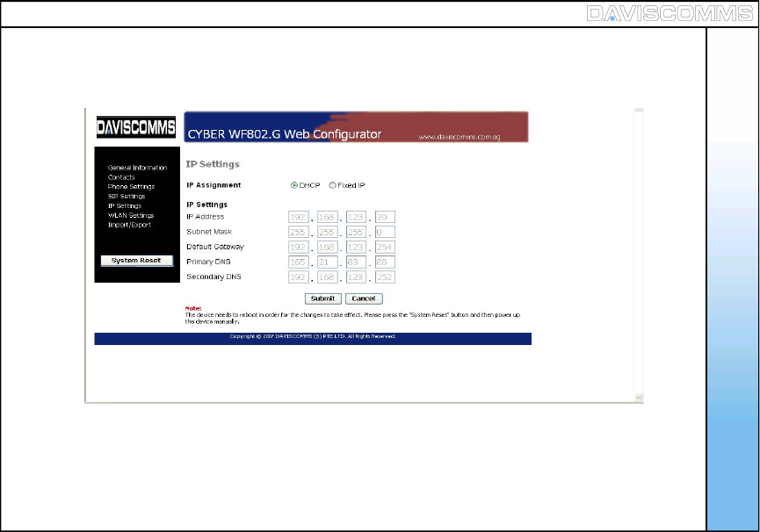Open Contacts in the sidebar menu
Image resolution: width=760 pixels, height=532 pixels.
click(x=121, y=177)
